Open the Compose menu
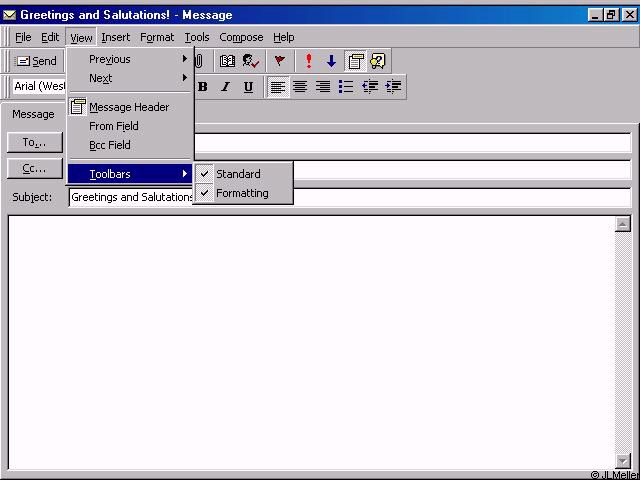Image resolution: width=640 pixels, height=480 pixels. click(241, 38)
